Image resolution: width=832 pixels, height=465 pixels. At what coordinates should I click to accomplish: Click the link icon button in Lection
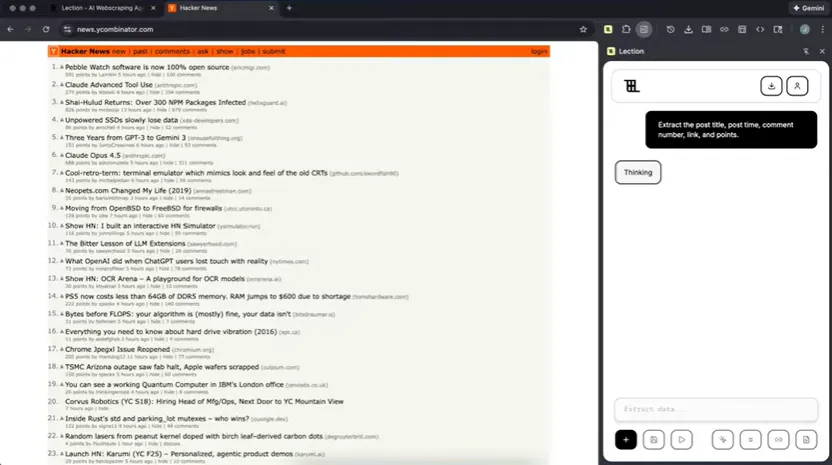(x=778, y=439)
